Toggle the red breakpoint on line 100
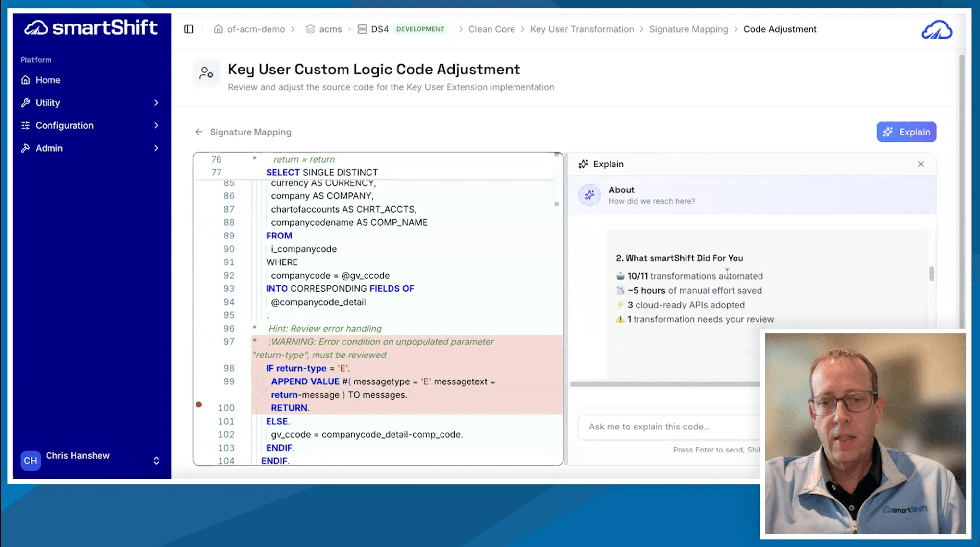Screen dimensions: 980x547 199,404
